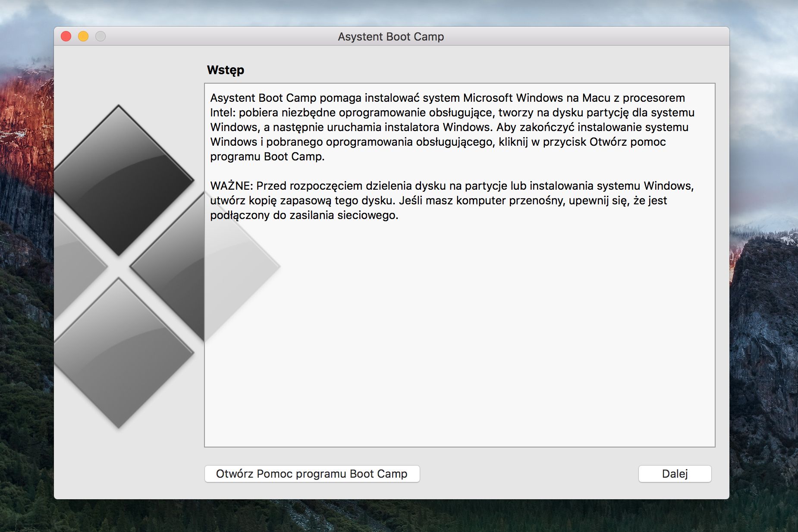Close the Asystent Boot Camp window
The image size is (798, 532).
[66, 36]
